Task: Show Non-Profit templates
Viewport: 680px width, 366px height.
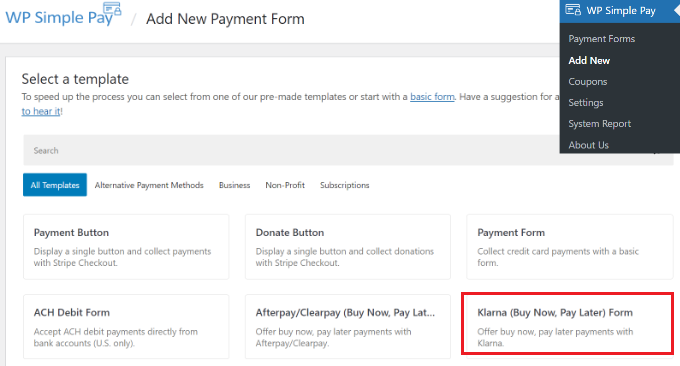Action: tap(285, 185)
